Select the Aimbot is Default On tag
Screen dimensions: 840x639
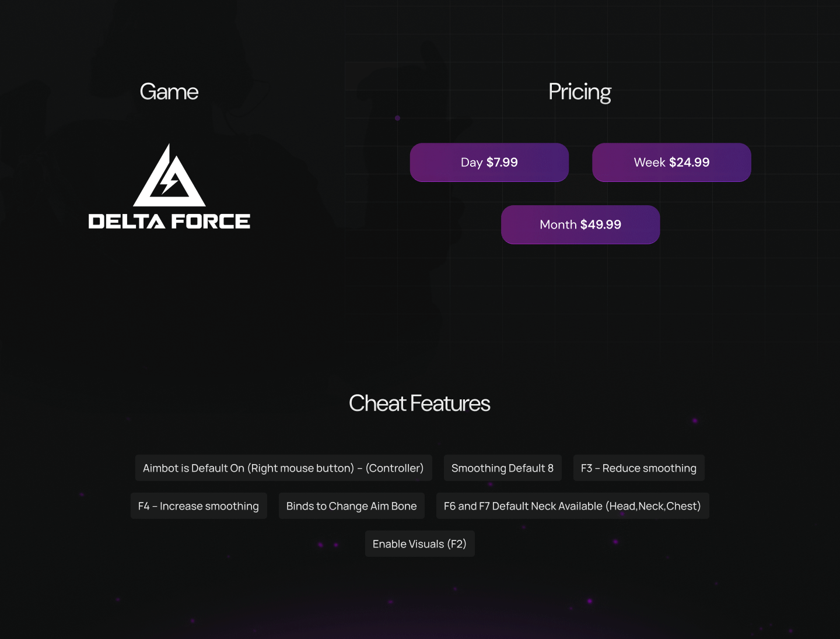click(283, 468)
